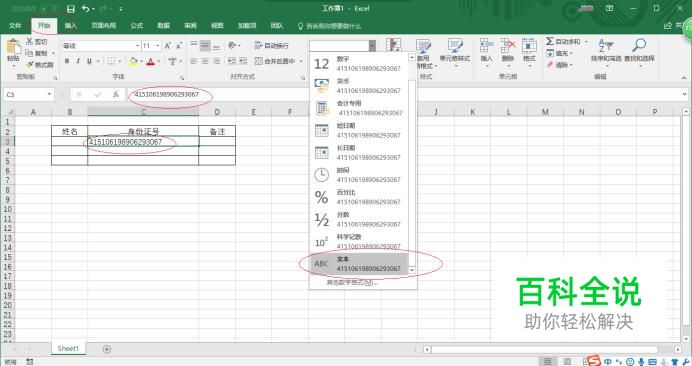Choose 文本 (Text) format in the list

(x=359, y=264)
